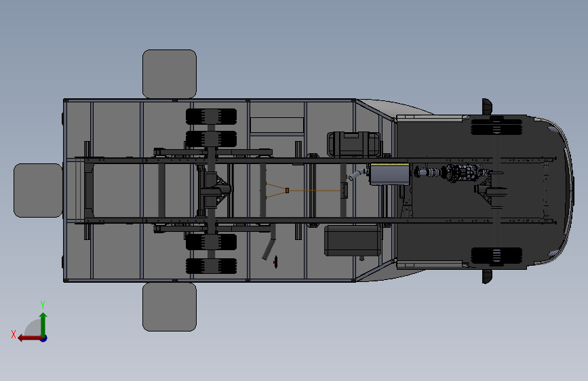Select the lower side mirror on the cab
Screen dimensions: 588x381
[x=487, y=276]
